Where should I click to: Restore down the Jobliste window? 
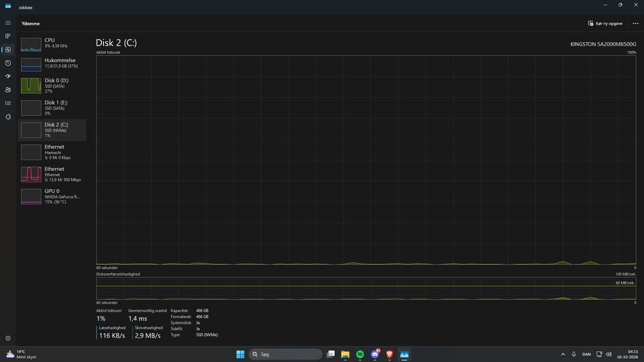click(620, 5)
